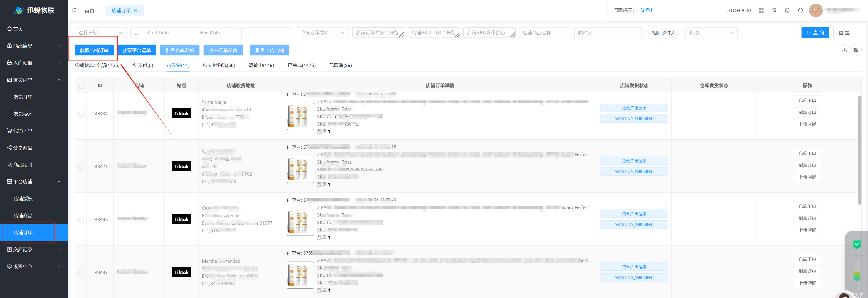The width and height of the screenshot is (868, 298).
Task: Select the 全部(1725) status tab
Action: point(108,65)
